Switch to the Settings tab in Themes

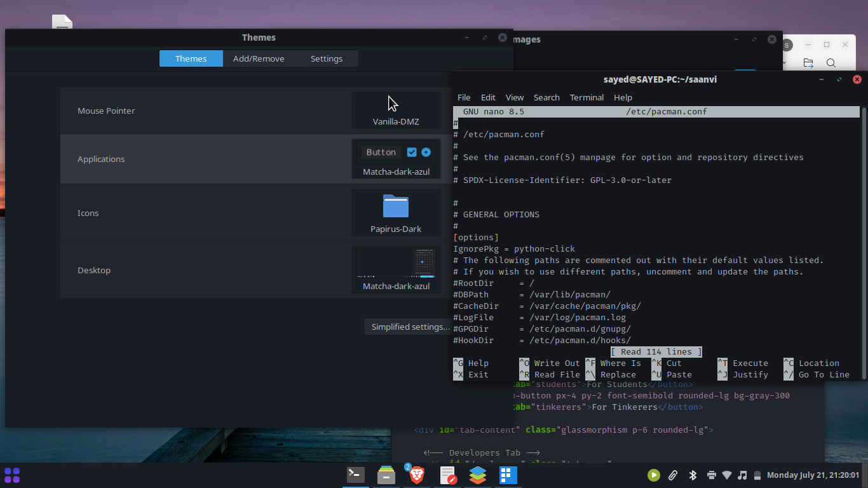tap(327, 58)
